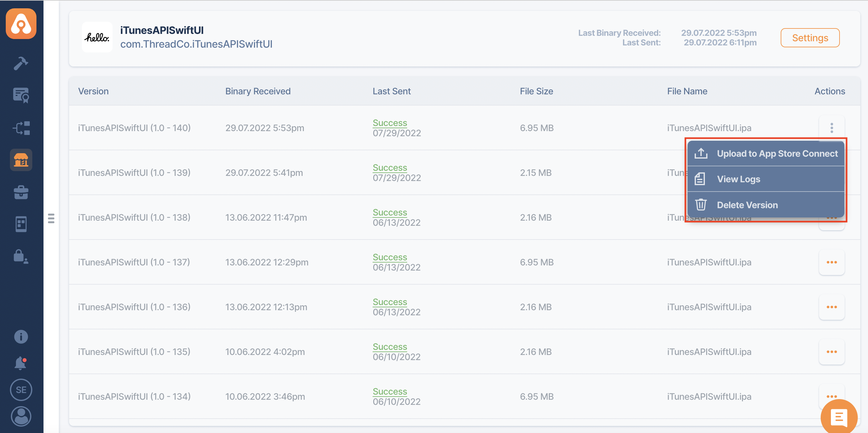Viewport: 868px width, 433px height.
Task: Open actions menu for version 1.0 - 137
Action: pyautogui.click(x=831, y=262)
